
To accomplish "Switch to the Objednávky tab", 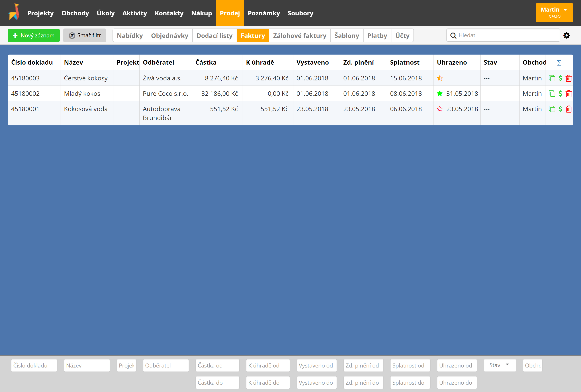I will pyautogui.click(x=170, y=35).
